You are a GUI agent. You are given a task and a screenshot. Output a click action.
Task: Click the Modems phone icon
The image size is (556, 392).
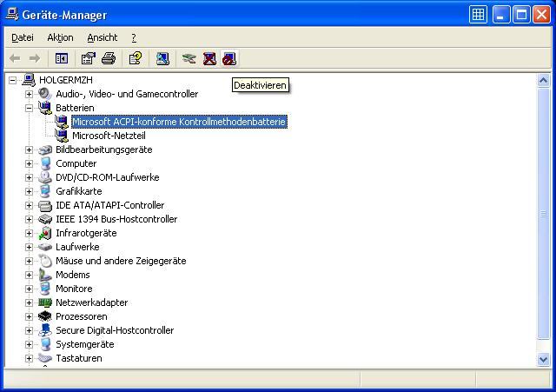click(44, 275)
